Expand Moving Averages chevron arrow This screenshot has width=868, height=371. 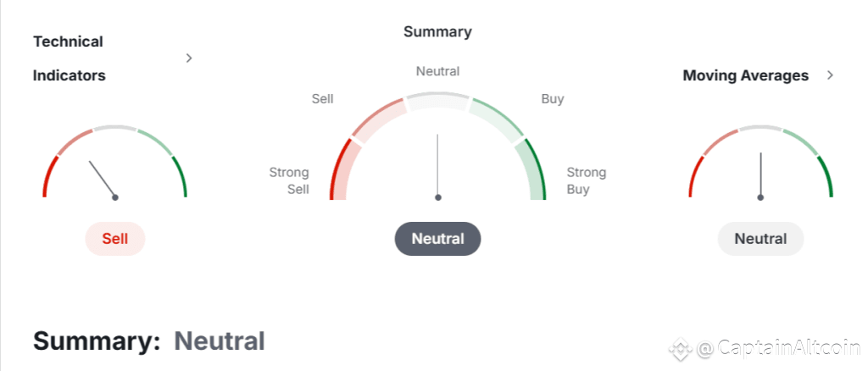pos(830,75)
